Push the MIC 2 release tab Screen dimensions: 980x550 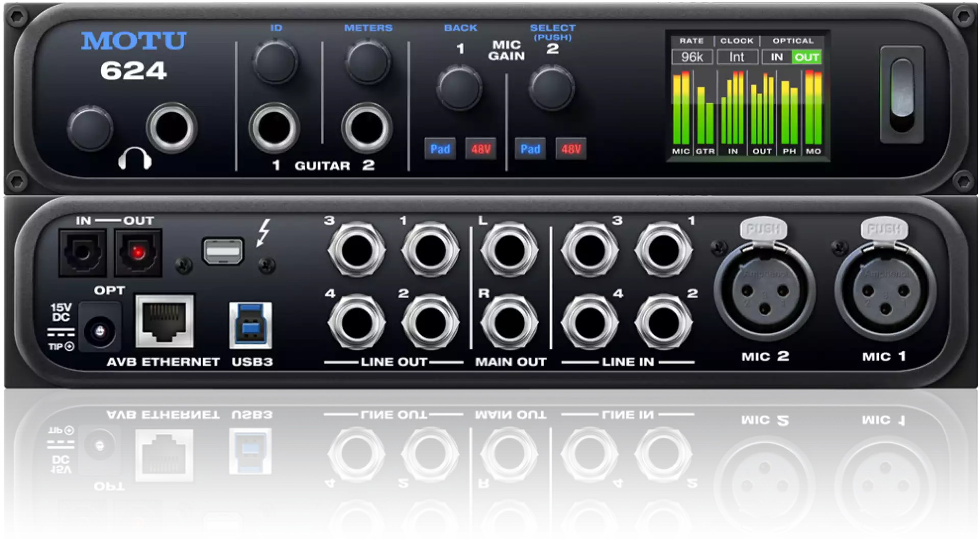(x=764, y=230)
